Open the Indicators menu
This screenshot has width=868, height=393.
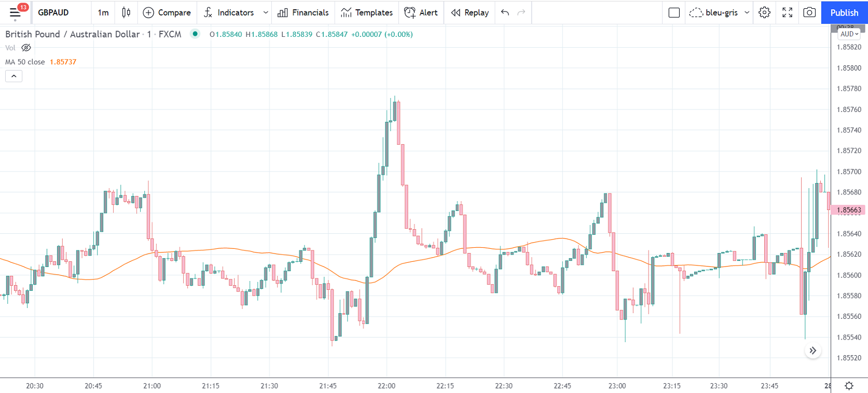pyautogui.click(x=236, y=12)
